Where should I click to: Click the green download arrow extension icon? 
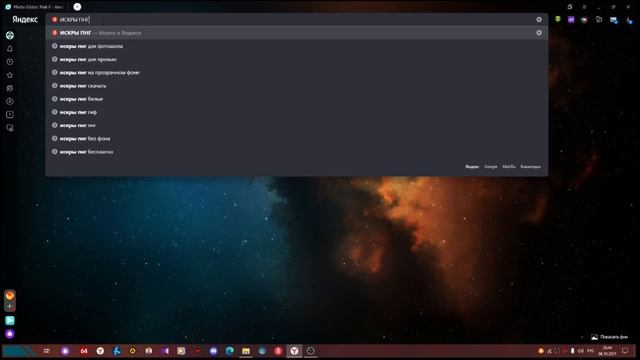558,20
